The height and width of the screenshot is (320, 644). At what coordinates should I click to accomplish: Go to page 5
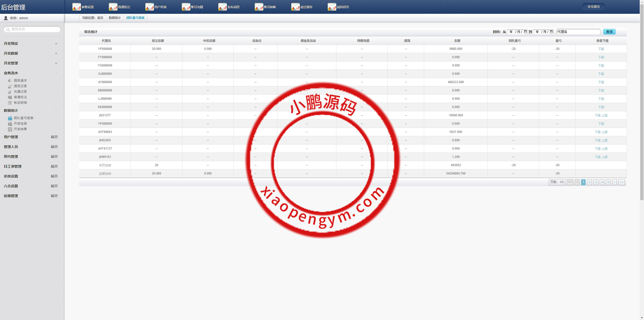tap(608, 182)
